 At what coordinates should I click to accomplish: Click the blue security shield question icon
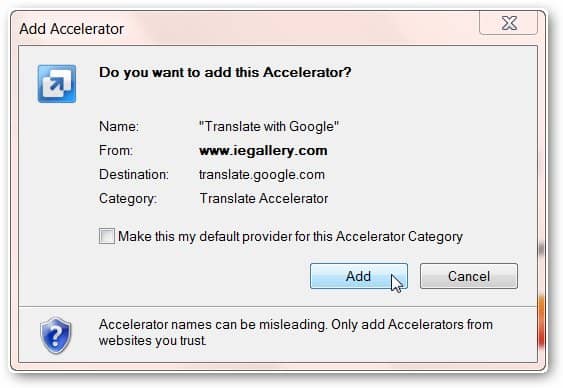56,335
